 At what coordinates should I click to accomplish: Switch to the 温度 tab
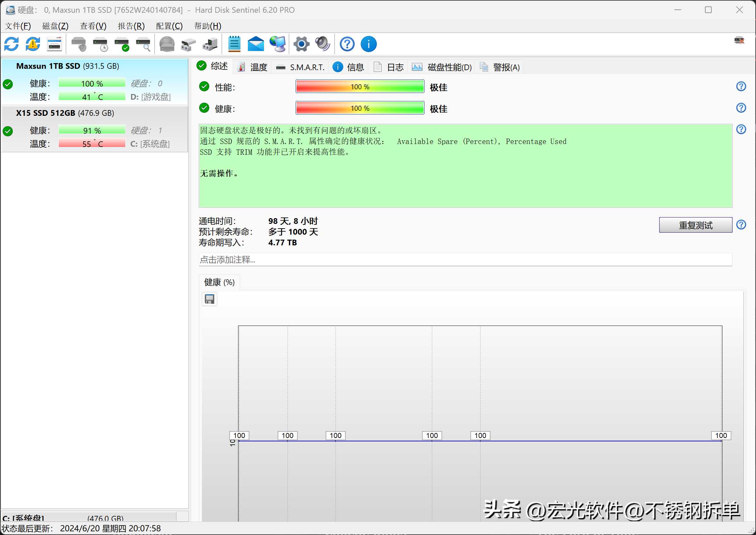(252, 67)
